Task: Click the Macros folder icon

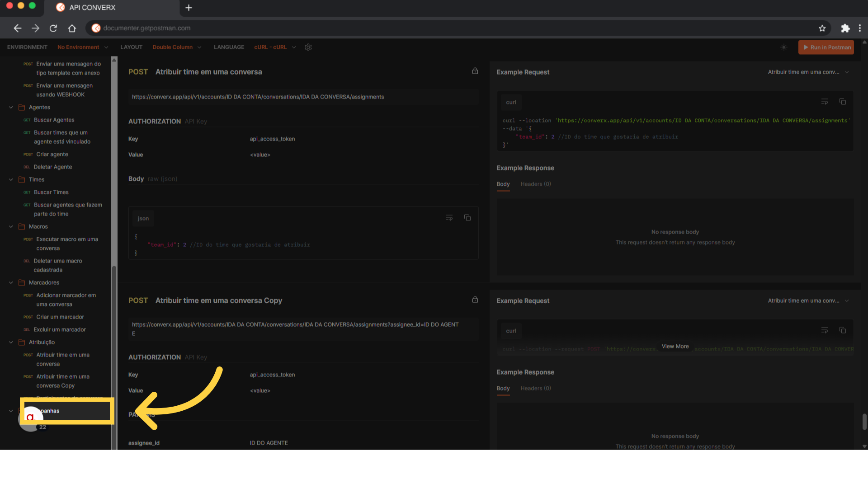Action: coord(21,226)
